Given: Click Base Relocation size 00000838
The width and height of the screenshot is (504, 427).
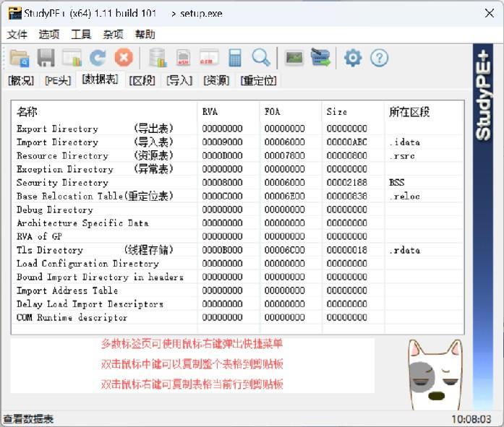Looking at the screenshot, I should click(347, 197).
